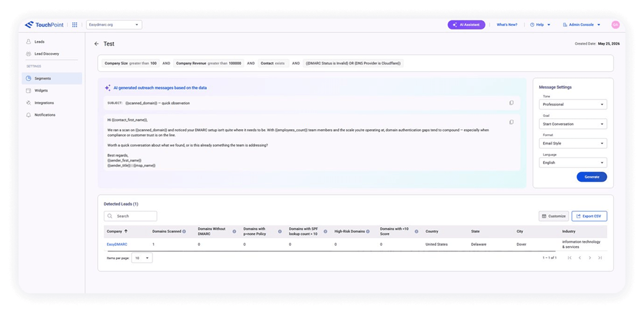The image size is (644, 314).
Task: Click the Company Revenue greater than 100000 filter
Action: pyautogui.click(x=208, y=64)
